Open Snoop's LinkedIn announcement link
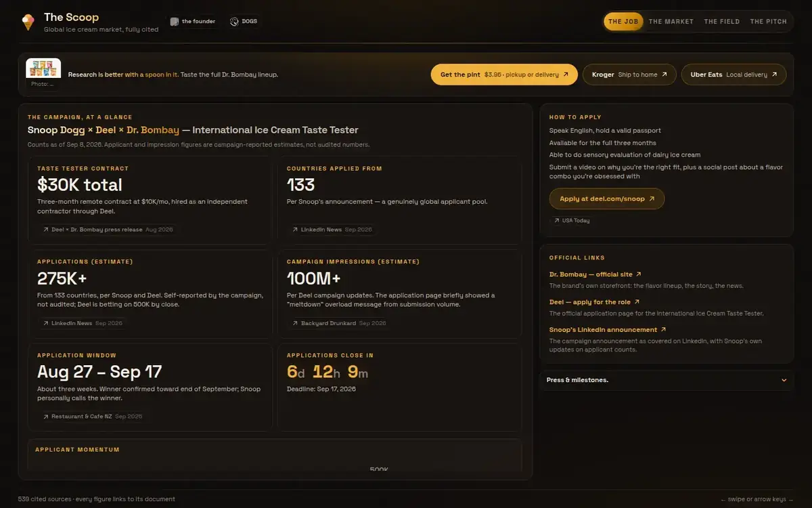The height and width of the screenshot is (508, 812). [608, 330]
